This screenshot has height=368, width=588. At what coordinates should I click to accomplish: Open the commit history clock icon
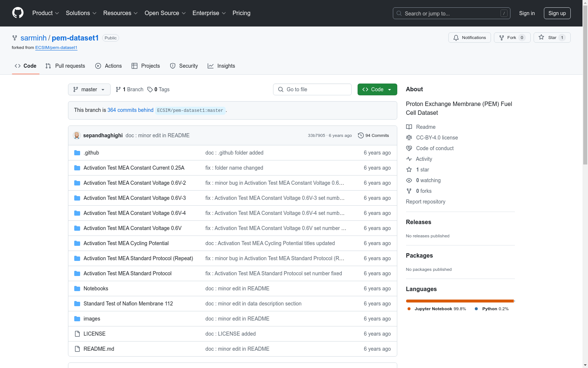(x=361, y=135)
